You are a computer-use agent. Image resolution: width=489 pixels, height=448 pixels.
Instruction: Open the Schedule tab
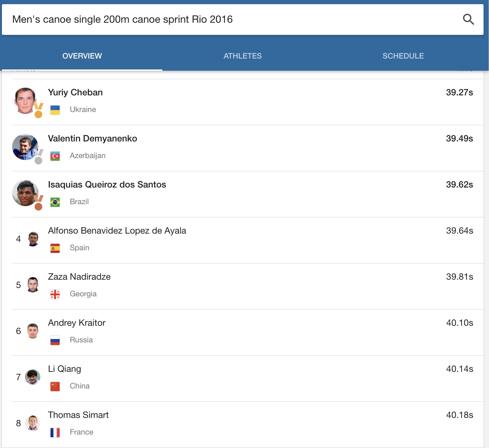pyautogui.click(x=403, y=56)
